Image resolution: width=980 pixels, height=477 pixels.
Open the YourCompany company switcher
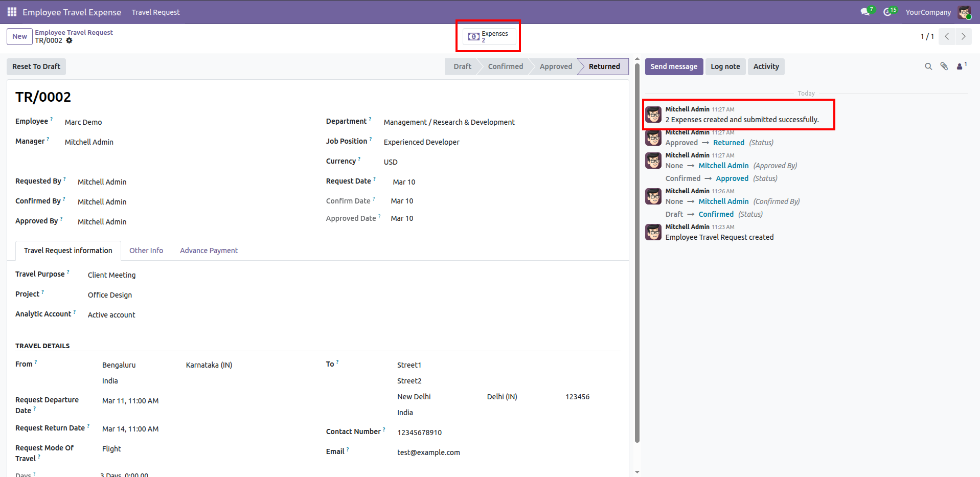pos(928,12)
